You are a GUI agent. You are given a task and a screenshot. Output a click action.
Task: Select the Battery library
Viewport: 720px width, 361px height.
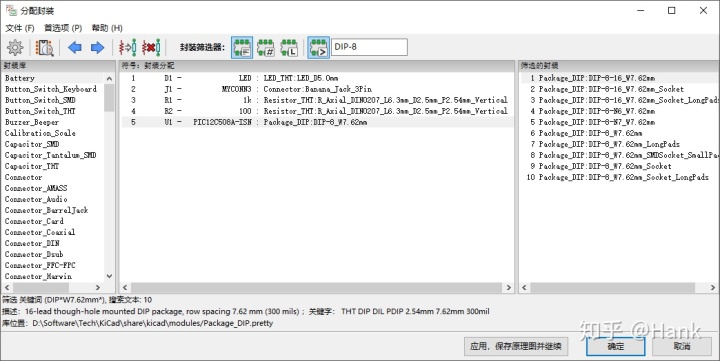pyautogui.click(x=54, y=78)
